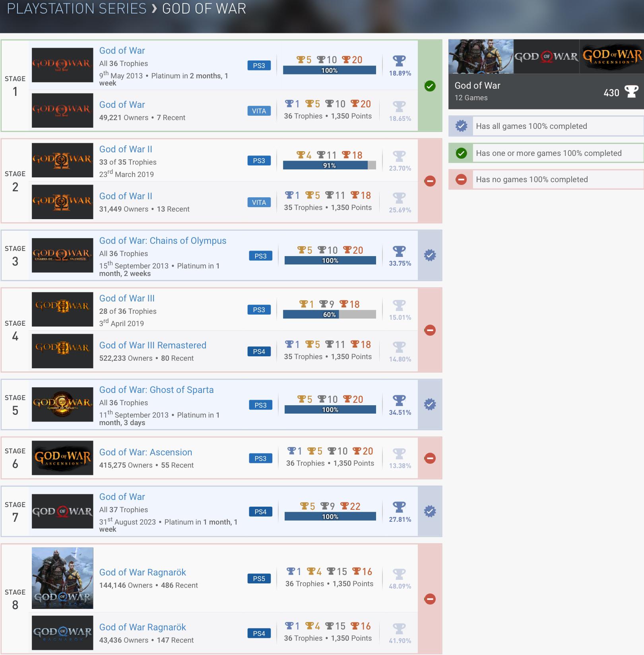Open the God of War III Remastered link
This screenshot has width=644, height=655.
coord(153,345)
